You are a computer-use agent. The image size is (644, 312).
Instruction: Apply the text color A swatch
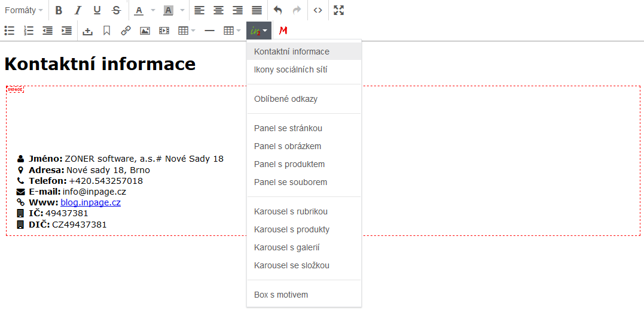(139, 10)
